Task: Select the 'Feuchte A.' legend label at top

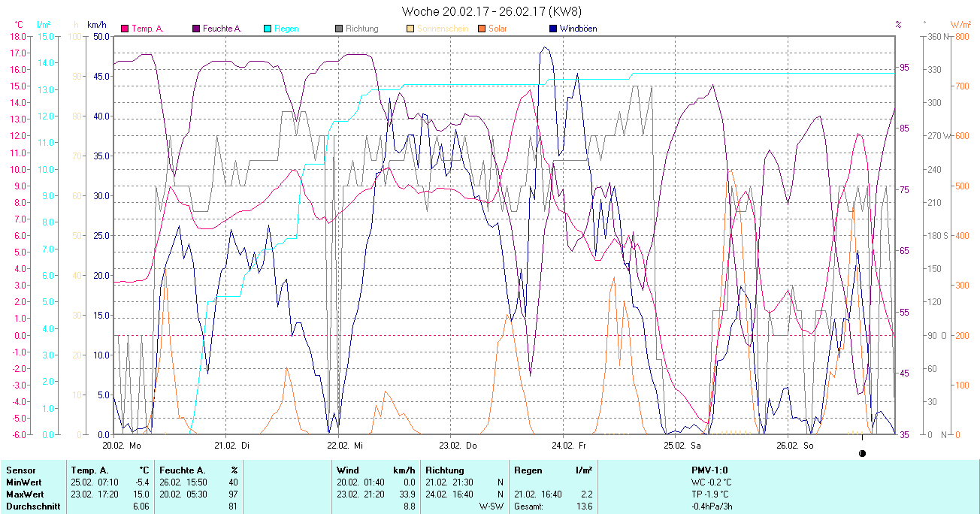Action: tap(222, 29)
